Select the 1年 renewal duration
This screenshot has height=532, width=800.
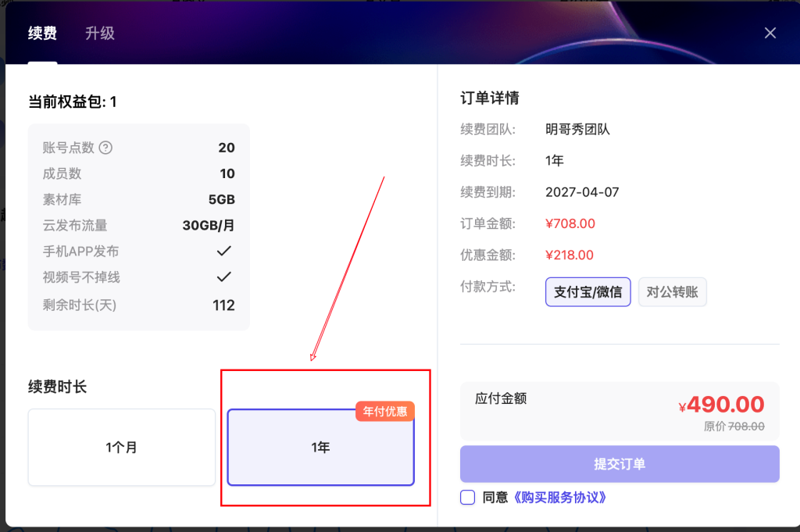coord(320,448)
